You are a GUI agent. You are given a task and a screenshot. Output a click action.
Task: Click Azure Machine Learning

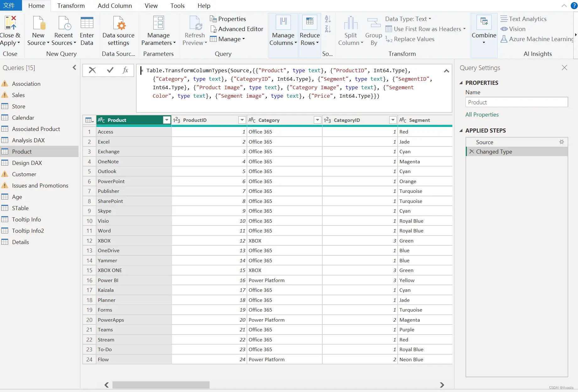pos(537,39)
